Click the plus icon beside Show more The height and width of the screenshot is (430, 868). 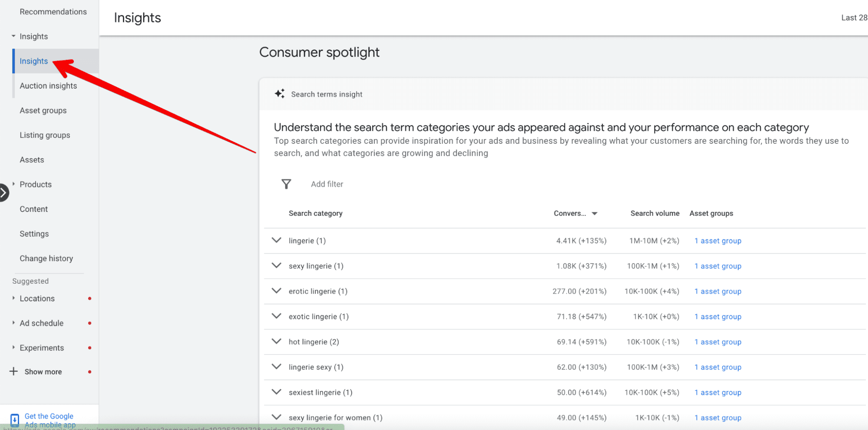coord(14,371)
